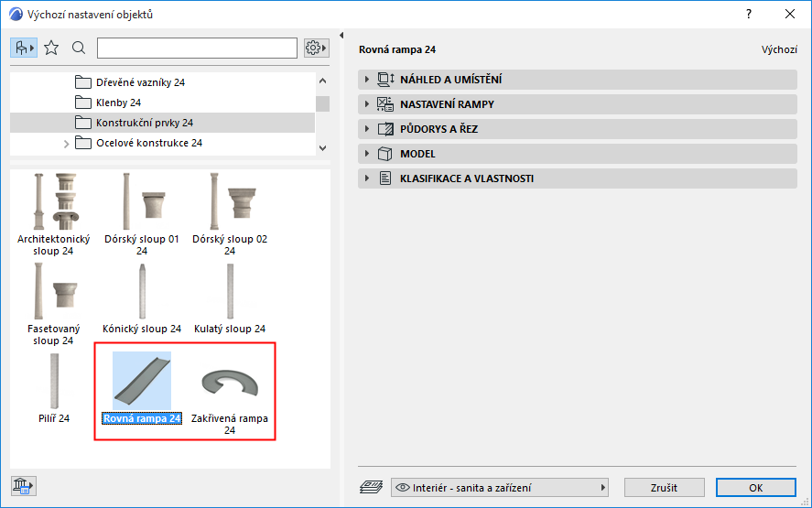Expand the NÁHLED A UMÍSTĚNÍ panel
Viewport: 812px width, 508px height.
point(577,80)
